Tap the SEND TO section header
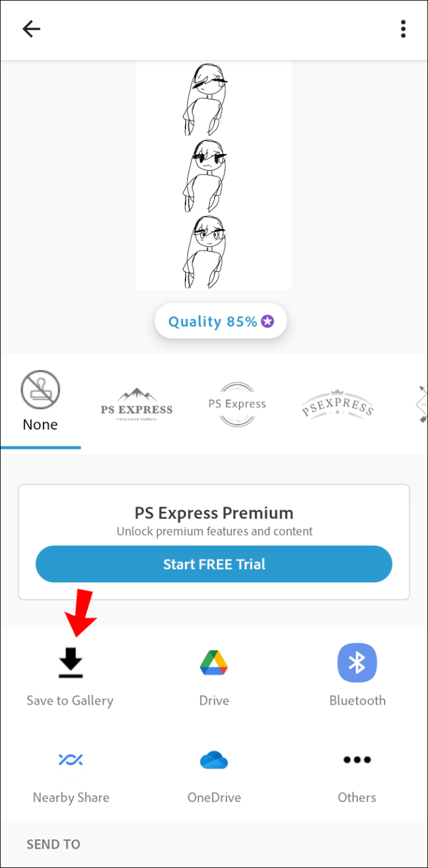This screenshot has width=428, height=868. [x=53, y=844]
